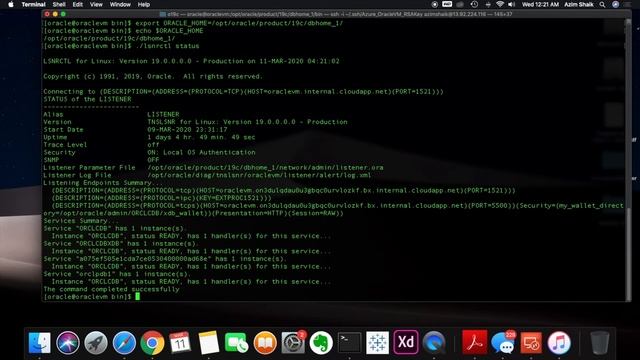Screen dimensions: 640x360
Task: Click the 'Listener Log File' log.xml path
Action: tap(259, 175)
